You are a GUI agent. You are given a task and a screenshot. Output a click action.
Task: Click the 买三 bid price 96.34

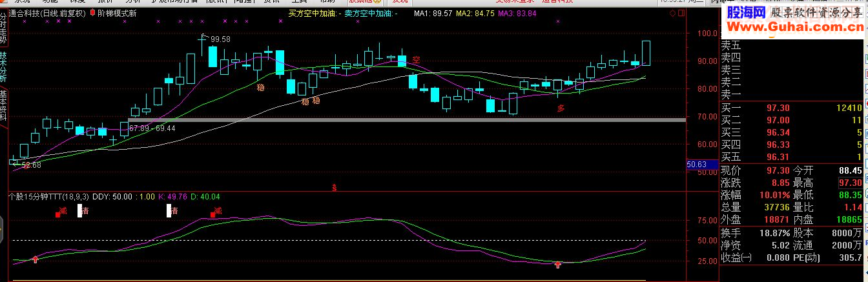[x=778, y=132]
